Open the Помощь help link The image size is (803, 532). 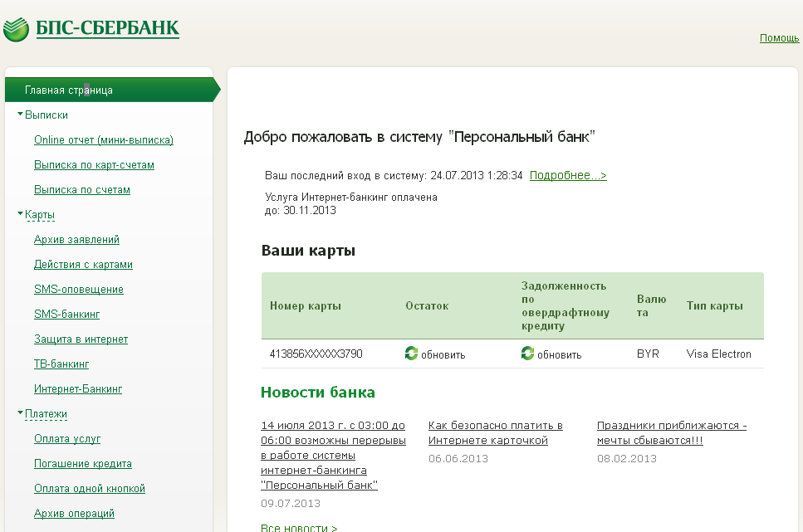pyautogui.click(x=779, y=38)
